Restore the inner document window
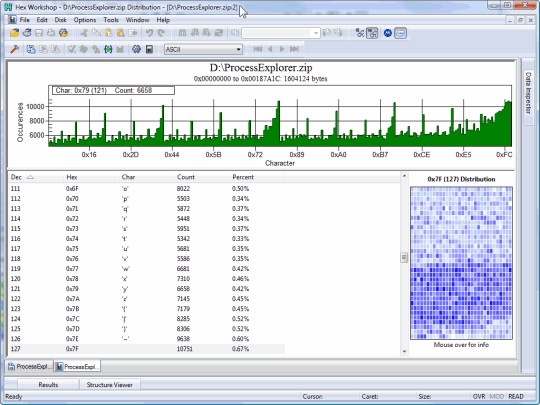This screenshot has width=540, height=405. [520, 20]
